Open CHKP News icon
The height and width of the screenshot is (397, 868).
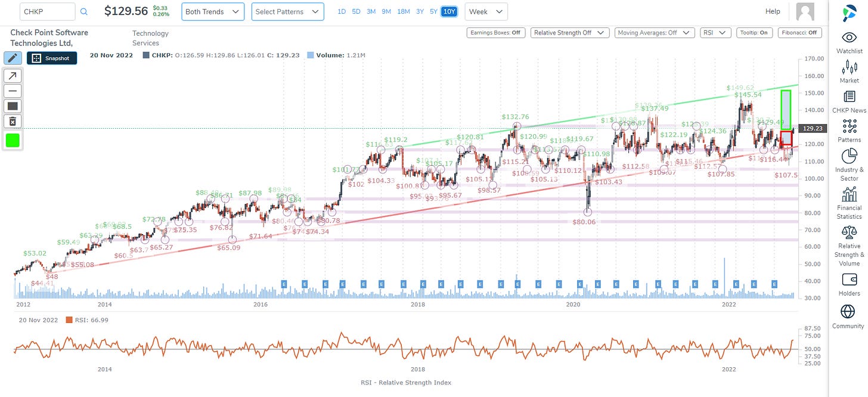pos(849,97)
